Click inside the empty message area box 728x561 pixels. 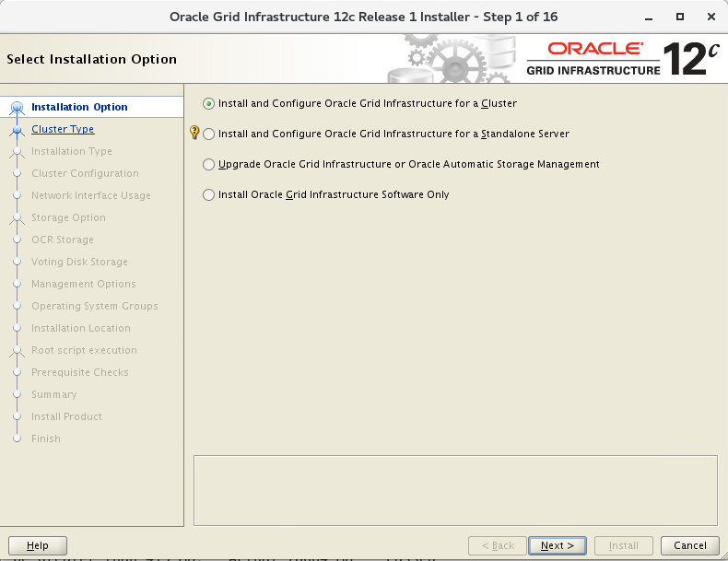455,490
